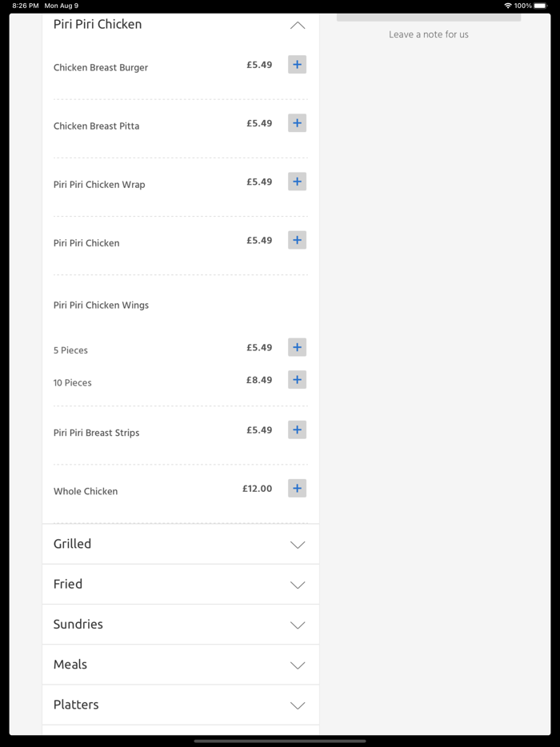Tap the battery indicator icon
The height and width of the screenshot is (747, 560).
pyautogui.click(x=541, y=6)
